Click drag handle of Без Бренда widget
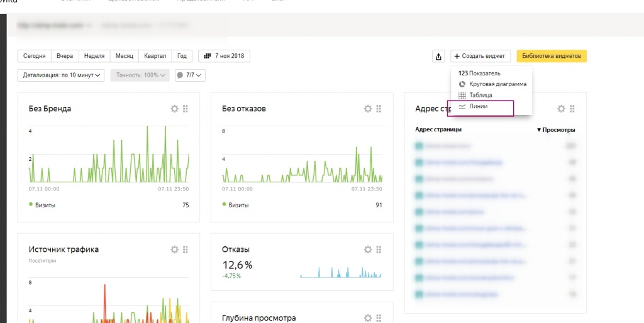This screenshot has height=323, width=644. point(186,109)
